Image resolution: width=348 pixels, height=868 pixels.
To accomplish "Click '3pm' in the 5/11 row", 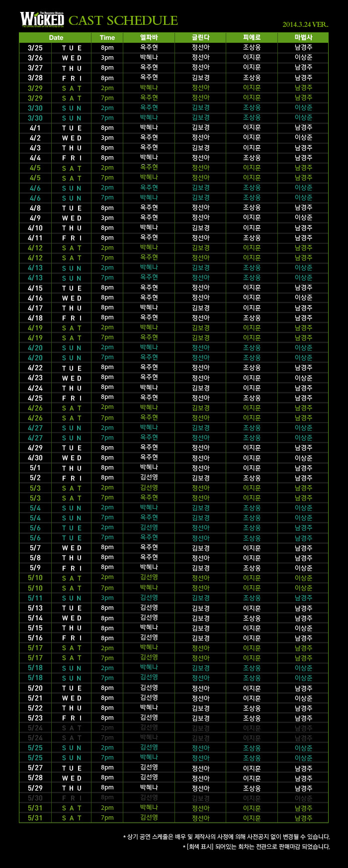I will (107, 598).
